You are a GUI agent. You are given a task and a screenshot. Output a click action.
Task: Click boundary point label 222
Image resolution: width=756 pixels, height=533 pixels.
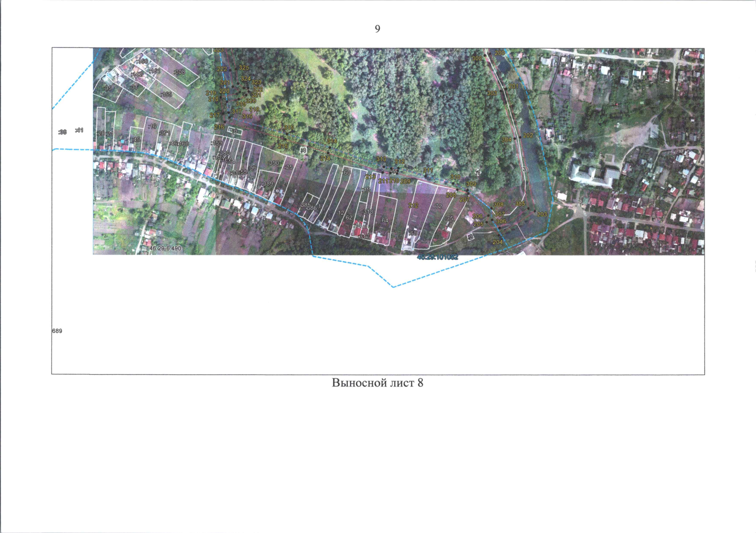(222, 69)
